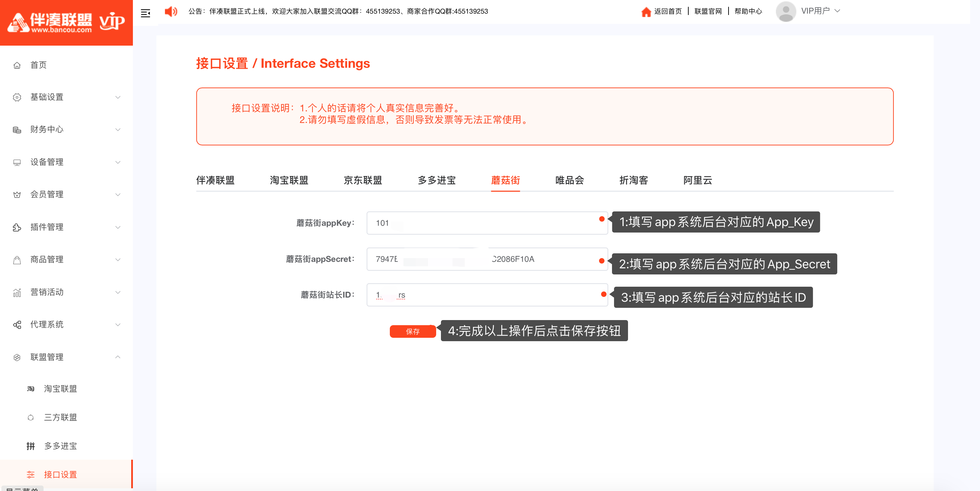Click the 会员管理 menu label
The image size is (980, 491).
[x=47, y=194]
